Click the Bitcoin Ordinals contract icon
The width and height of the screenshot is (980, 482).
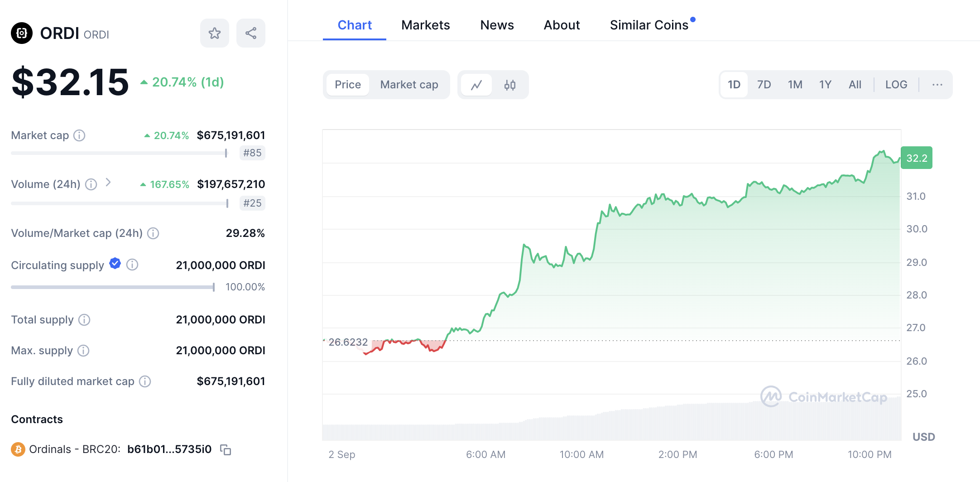click(18, 449)
